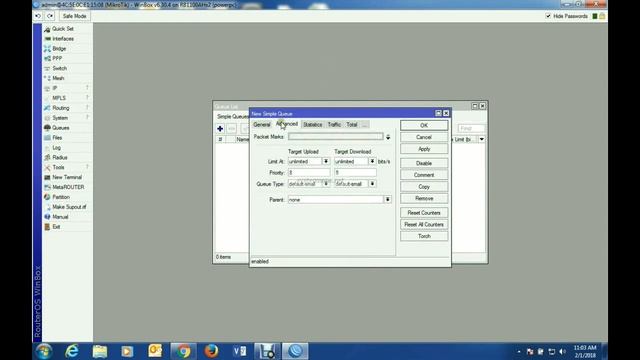Open the Partition section
The height and width of the screenshot is (360, 640).
[61, 197]
